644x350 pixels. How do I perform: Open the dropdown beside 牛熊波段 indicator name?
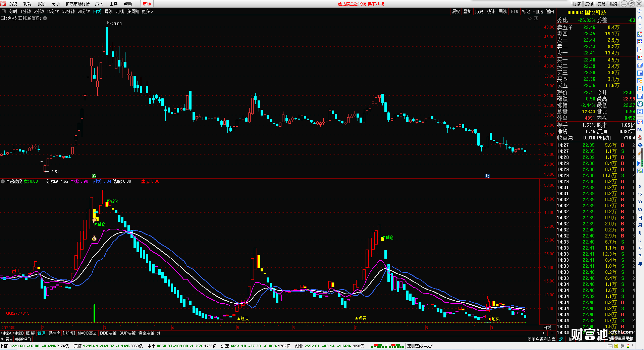click(3, 181)
